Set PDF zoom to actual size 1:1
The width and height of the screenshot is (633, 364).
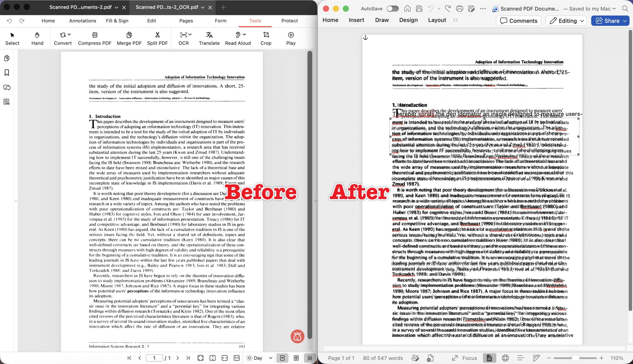[x=237, y=358]
